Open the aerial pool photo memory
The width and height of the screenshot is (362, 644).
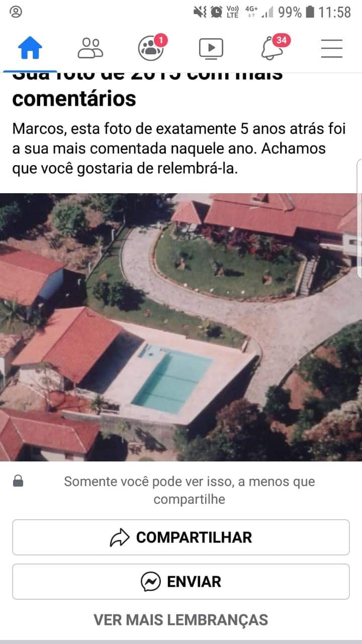point(181,327)
